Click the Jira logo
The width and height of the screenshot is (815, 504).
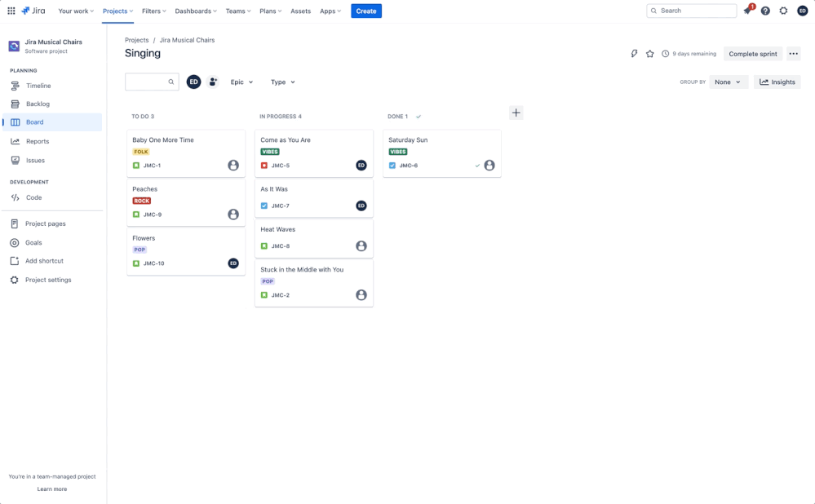click(x=33, y=11)
